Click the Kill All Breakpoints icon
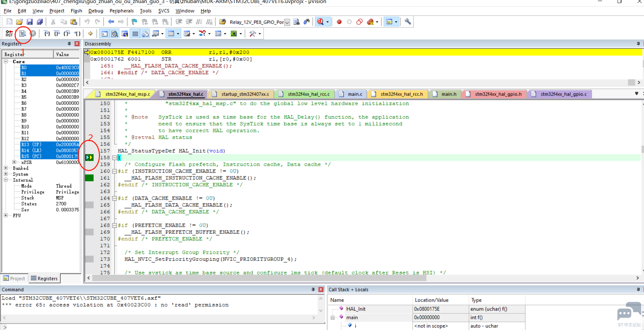Viewport: 644px width, 330px height. pos(370,22)
